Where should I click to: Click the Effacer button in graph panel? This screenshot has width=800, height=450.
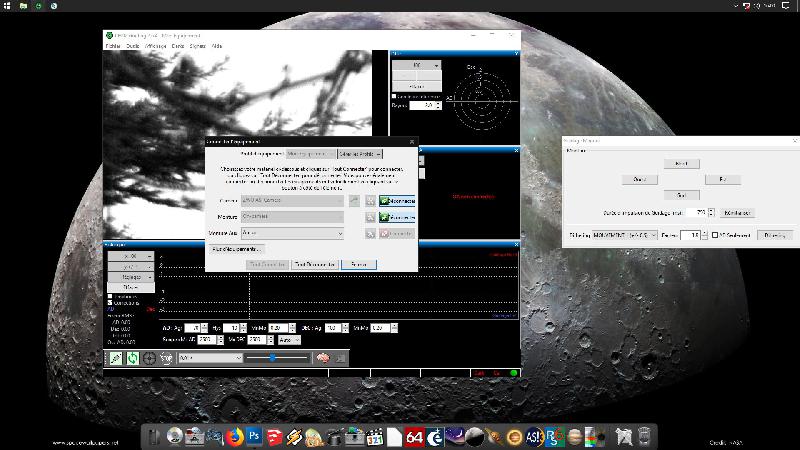131,287
